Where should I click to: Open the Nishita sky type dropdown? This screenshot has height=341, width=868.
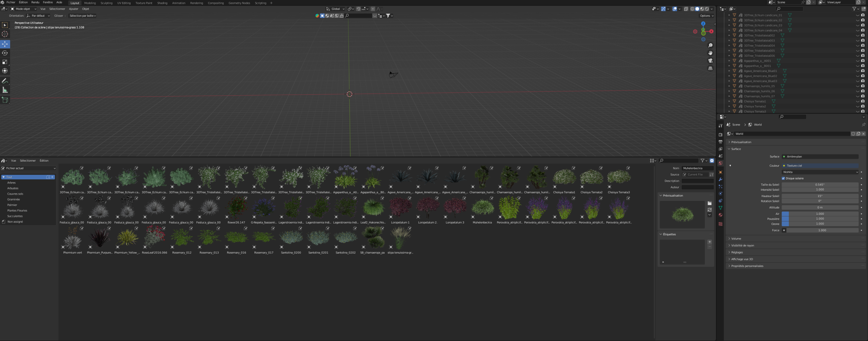click(x=820, y=172)
